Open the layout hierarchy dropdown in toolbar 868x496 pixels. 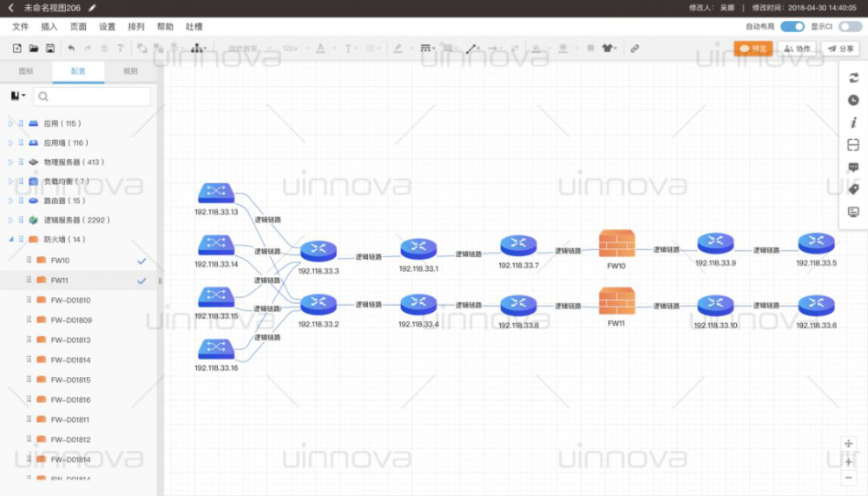pos(197,49)
